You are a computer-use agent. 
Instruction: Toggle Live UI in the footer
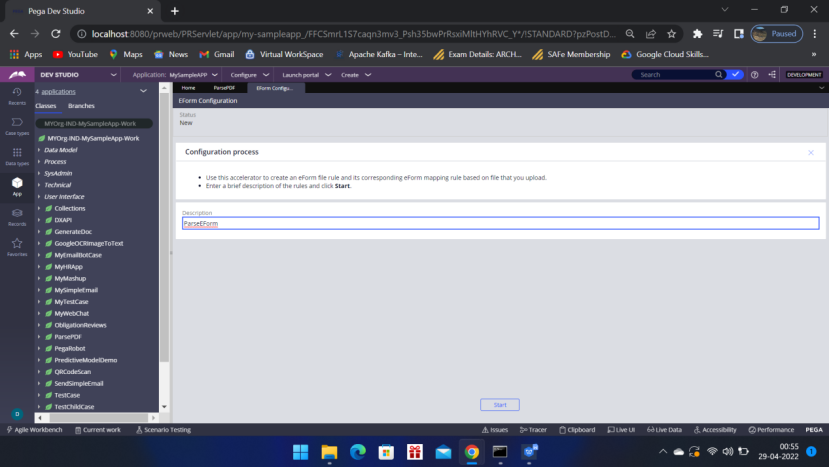pyautogui.click(x=621, y=429)
